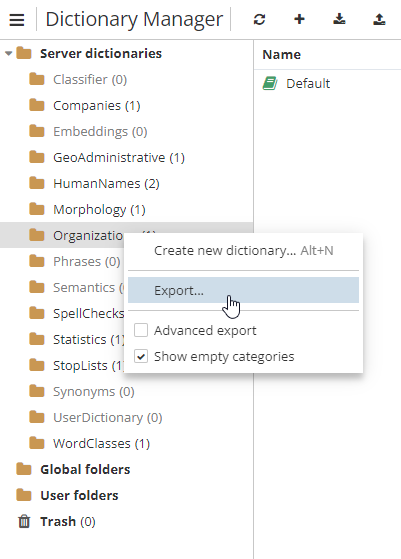Screen dimensions: 401x559
Task: Collapse the Server dictionaries tree node
Action: point(9,53)
